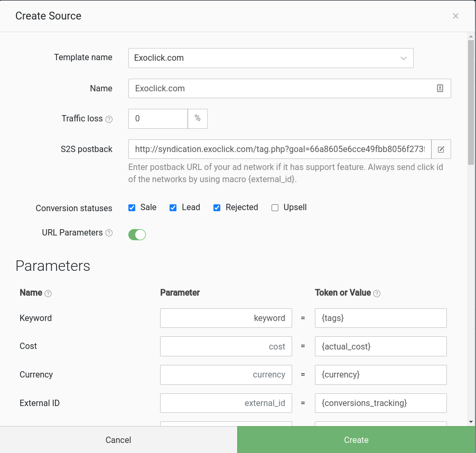The image size is (476, 453).
Task: Click the help icon next to Traffic loss
Action: (x=109, y=119)
